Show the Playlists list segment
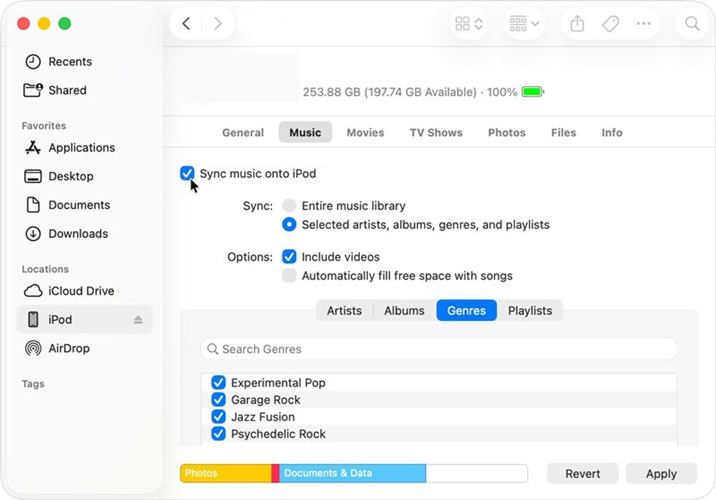Image resolution: width=716 pixels, height=500 pixels. pyautogui.click(x=530, y=311)
